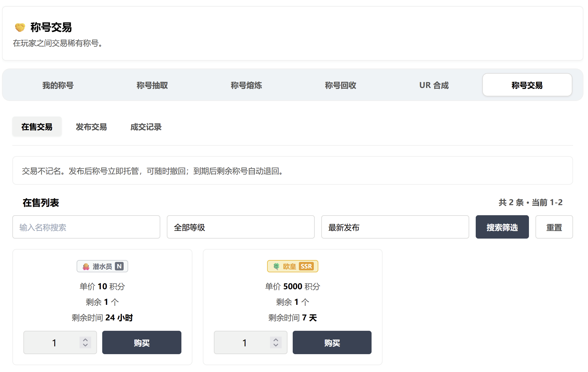
Task: Buy the 潜水员 title for 10 积分
Action: [x=142, y=342]
